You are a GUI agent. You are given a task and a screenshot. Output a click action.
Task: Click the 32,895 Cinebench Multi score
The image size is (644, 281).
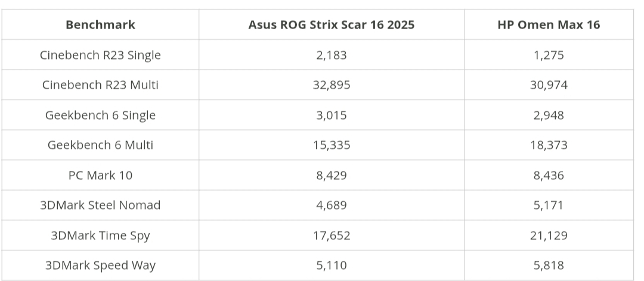(331, 85)
